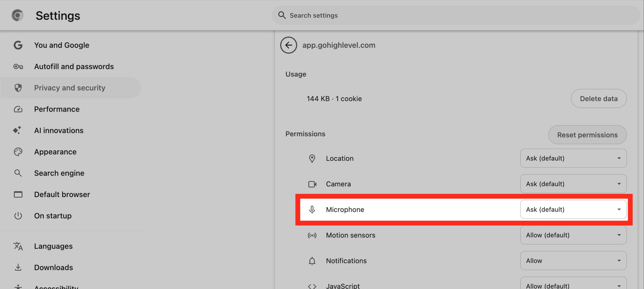Click the On startup power icon
644x289 pixels.
18,216
